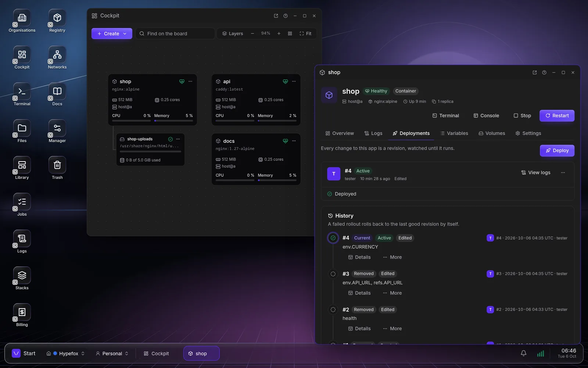Open the api card options menu
The height and width of the screenshot is (368, 588).
[x=294, y=81]
